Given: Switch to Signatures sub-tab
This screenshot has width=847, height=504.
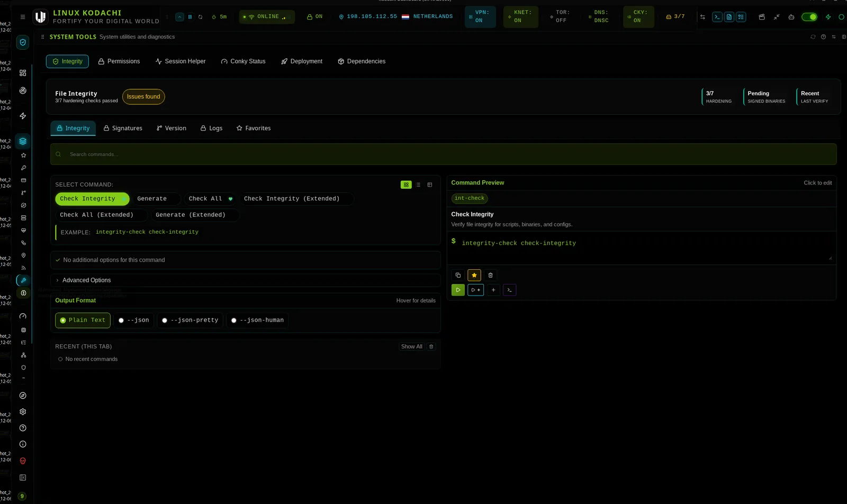Looking at the screenshot, I should (123, 129).
